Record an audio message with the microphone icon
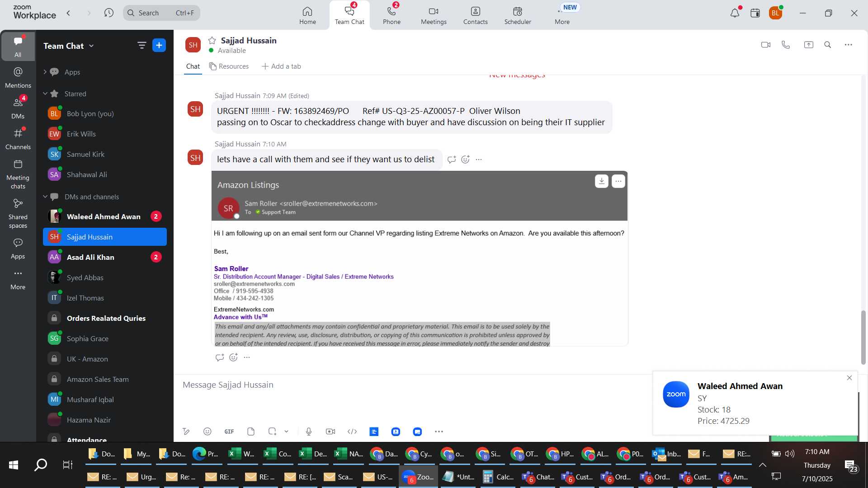This screenshot has height=488, width=868. (x=309, y=432)
